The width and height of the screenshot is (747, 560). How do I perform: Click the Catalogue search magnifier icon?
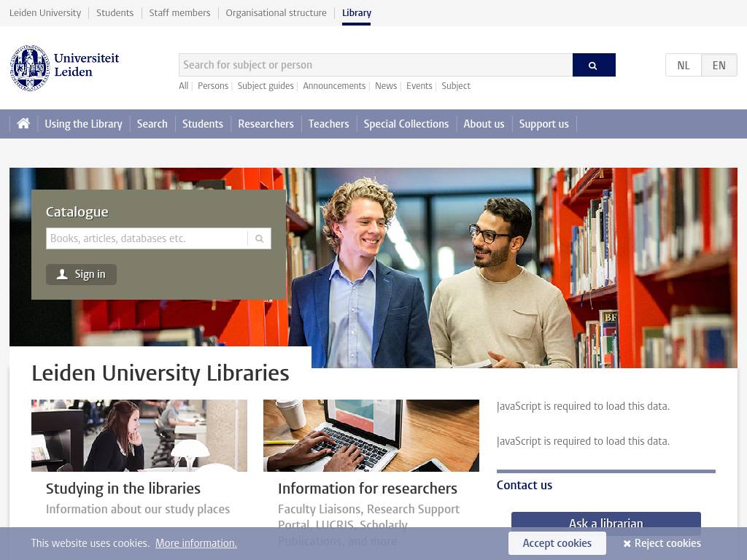click(x=259, y=238)
